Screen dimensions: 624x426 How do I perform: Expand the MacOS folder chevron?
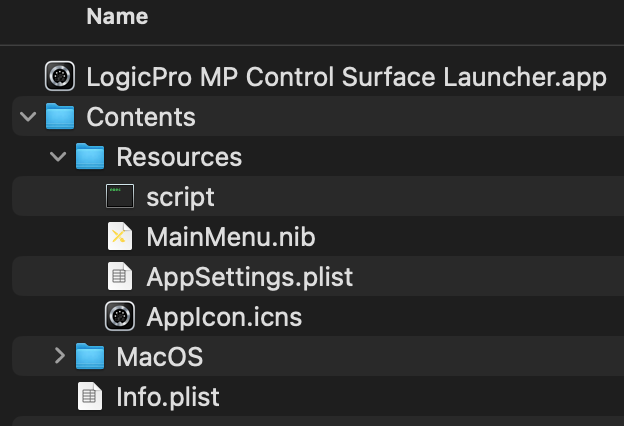(59, 356)
